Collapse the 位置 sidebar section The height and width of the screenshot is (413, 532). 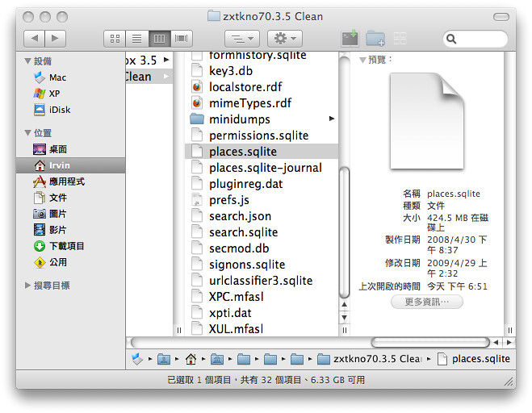click(27, 133)
